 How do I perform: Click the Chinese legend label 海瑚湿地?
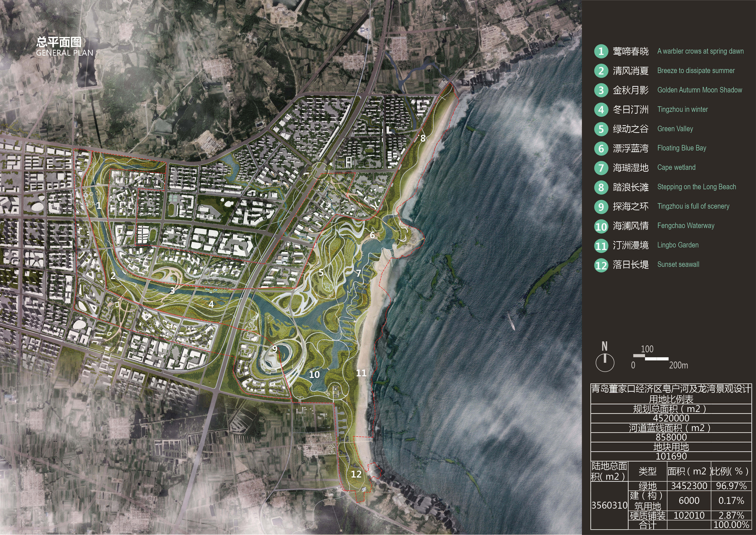(631, 168)
